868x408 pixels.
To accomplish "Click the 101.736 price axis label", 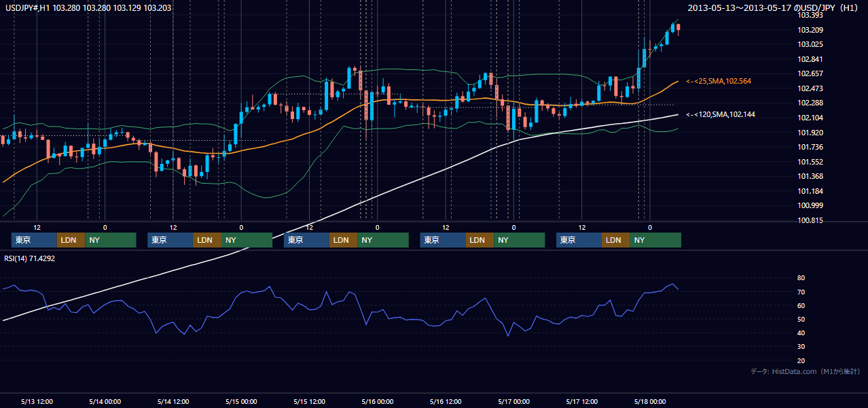I will pos(810,147).
